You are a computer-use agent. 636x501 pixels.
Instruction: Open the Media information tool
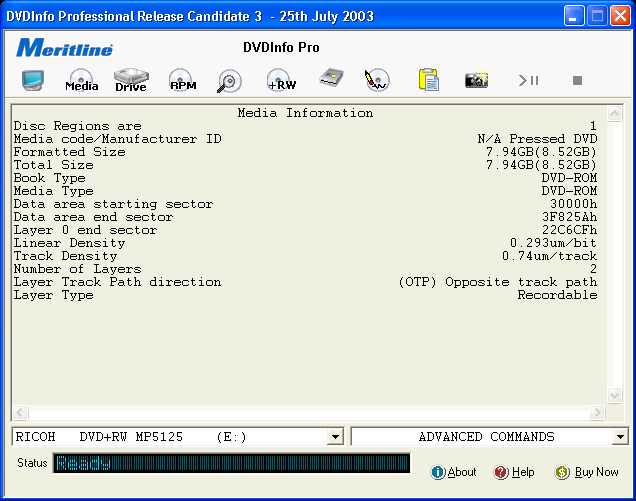(82, 81)
